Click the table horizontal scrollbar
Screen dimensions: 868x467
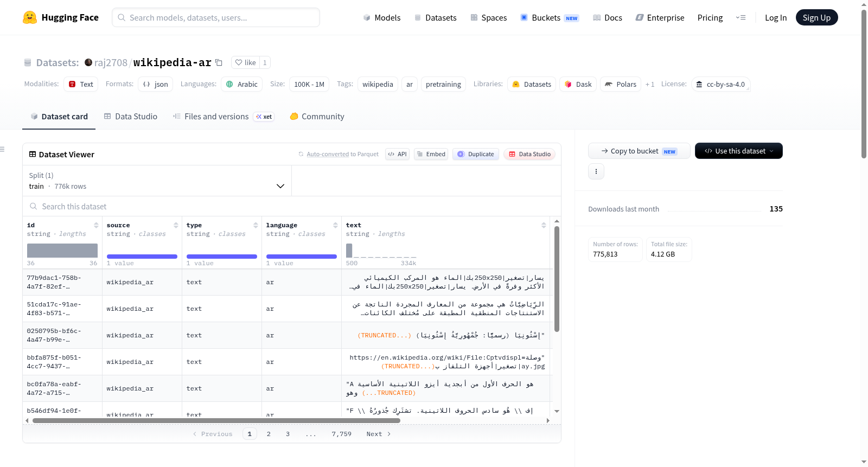(216, 420)
